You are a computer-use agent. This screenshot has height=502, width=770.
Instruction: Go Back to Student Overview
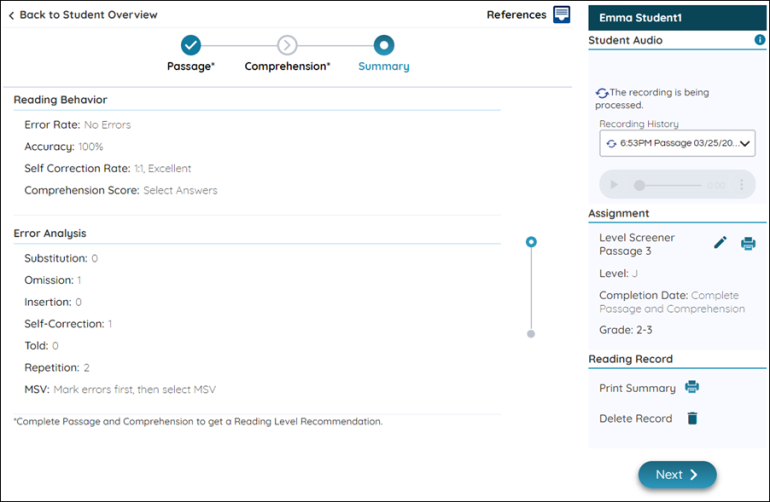[88, 15]
